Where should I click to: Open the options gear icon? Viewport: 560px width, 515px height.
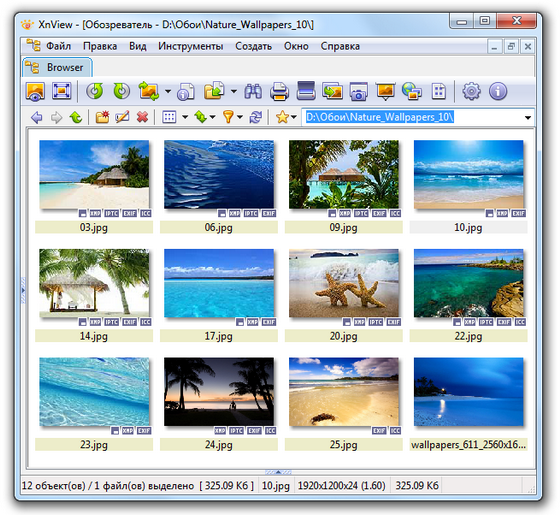(471, 91)
